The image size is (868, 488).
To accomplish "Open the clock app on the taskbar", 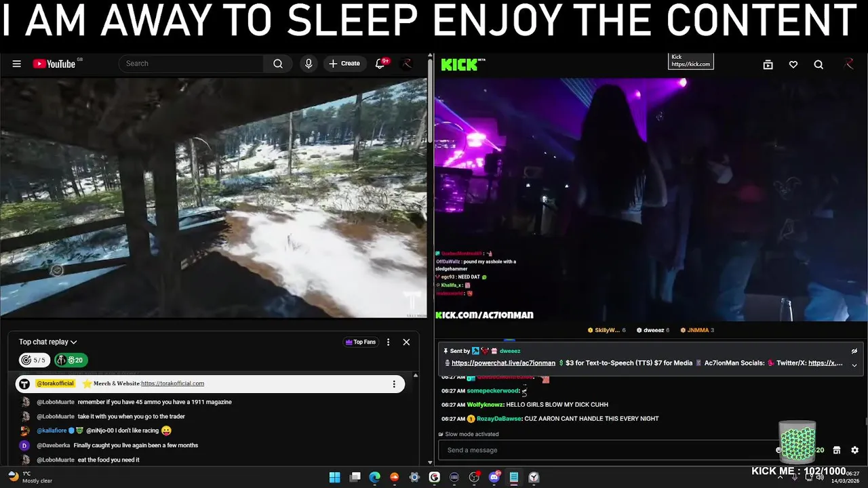I will click(534, 477).
